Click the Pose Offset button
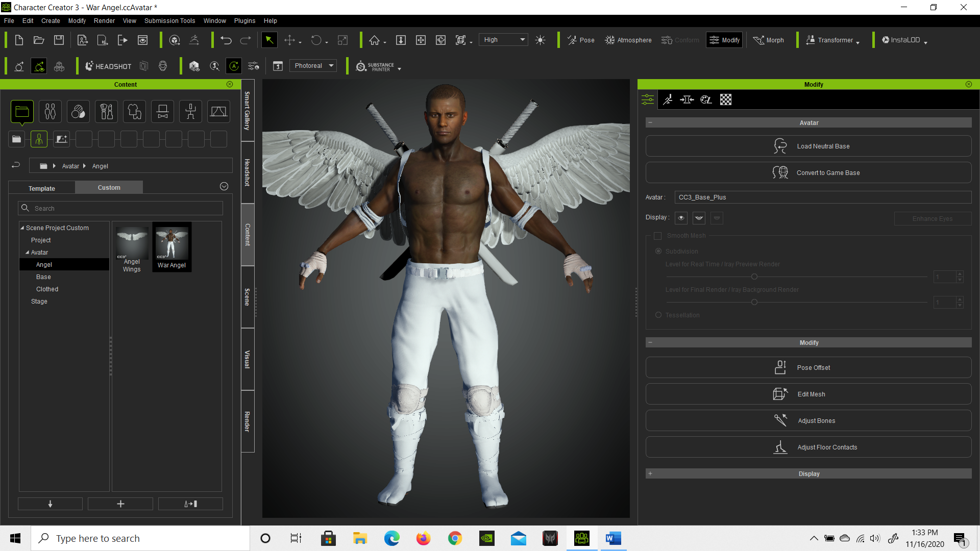980x551 pixels. (x=808, y=368)
